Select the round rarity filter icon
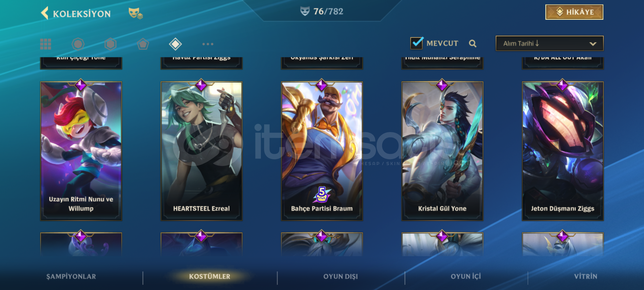The height and width of the screenshot is (290, 644). click(78, 44)
